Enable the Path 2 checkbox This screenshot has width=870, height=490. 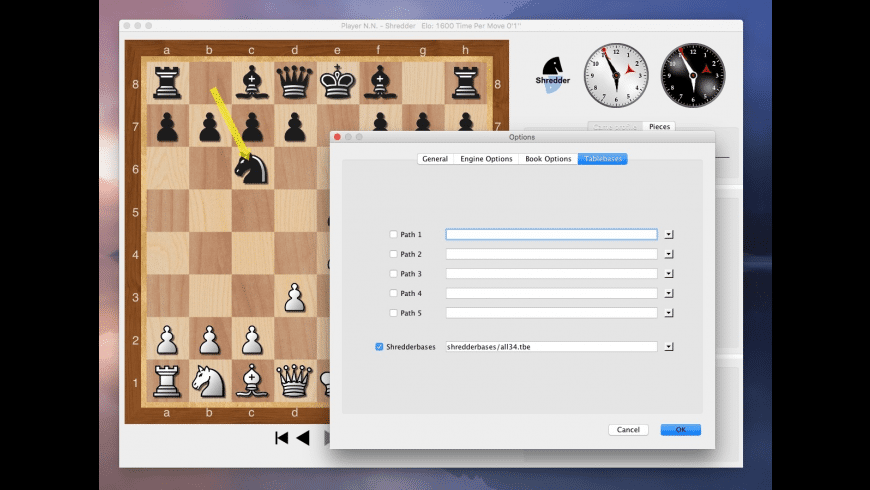pos(393,254)
